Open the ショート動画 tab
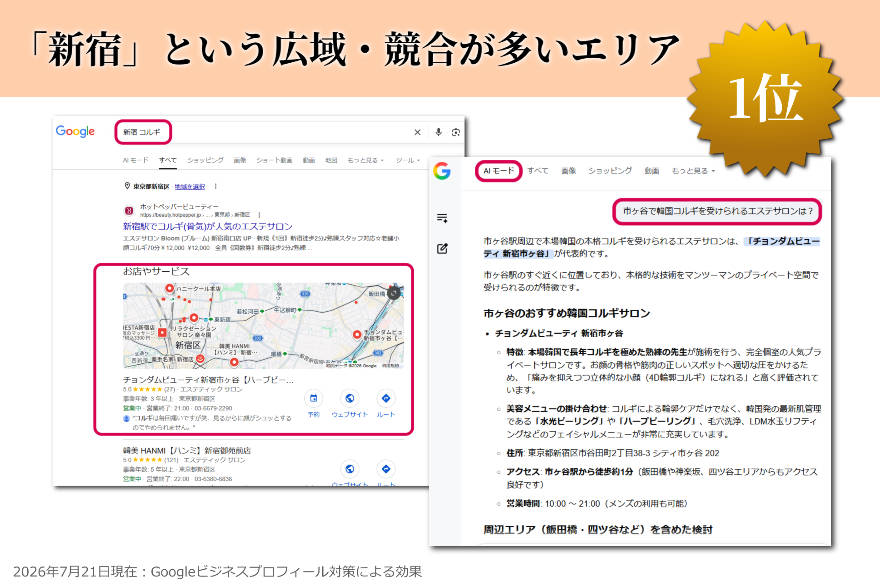The width and height of the screenshot is (880, 587). click(274, 160)
